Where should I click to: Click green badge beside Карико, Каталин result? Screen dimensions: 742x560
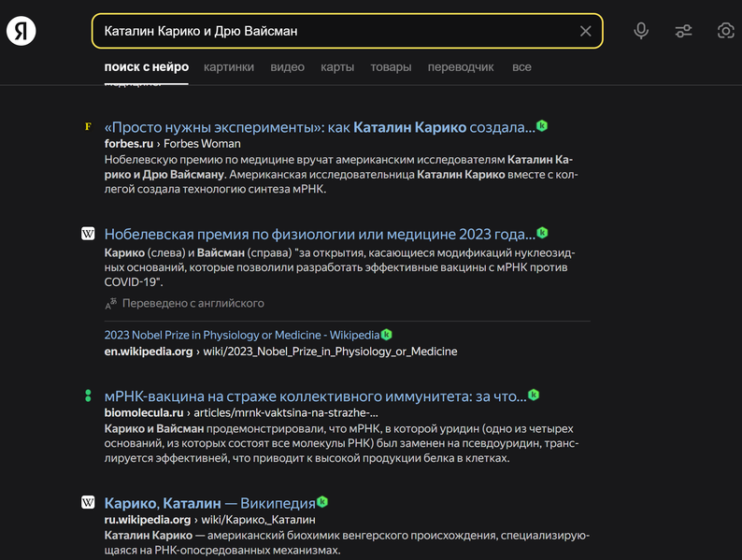pyautogui.click(x=322, y=502)
